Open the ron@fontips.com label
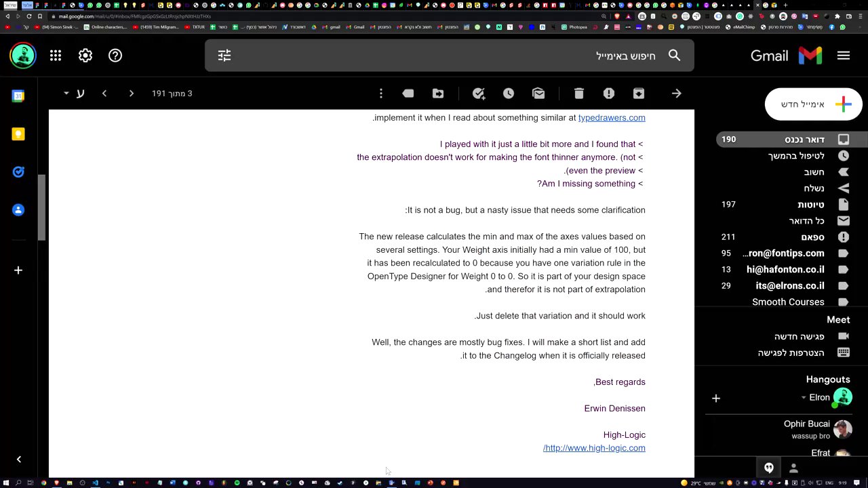 [783, 253]
